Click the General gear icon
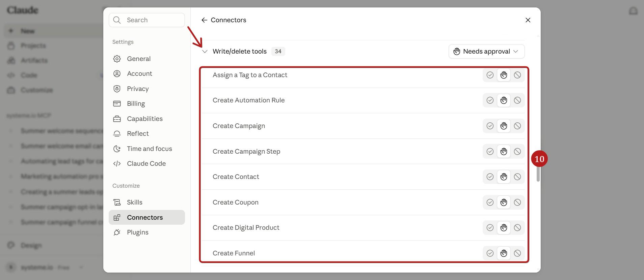644x280 pixels. pyautogui.click(x=117, y=59)
